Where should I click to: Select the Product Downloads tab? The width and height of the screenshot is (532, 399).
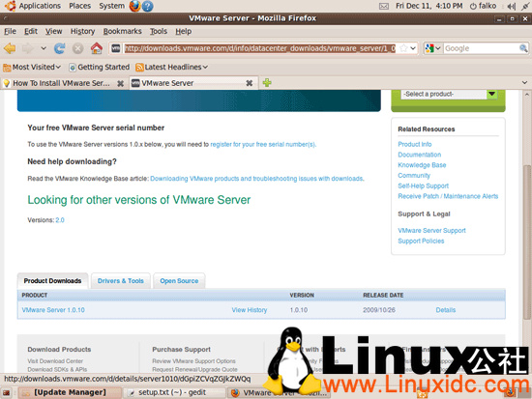click(x=52, y=281)
